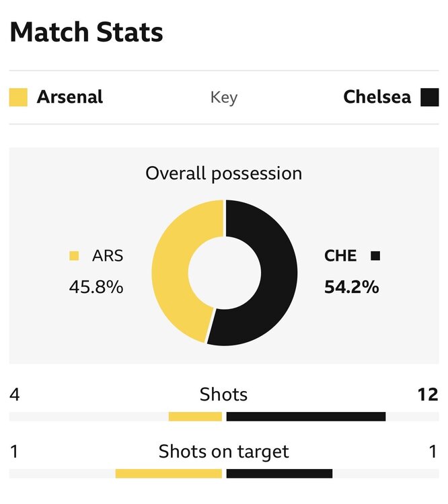Click Chelsea's 12 shots number
Screen dimensions: 448x504
[428, 394]
